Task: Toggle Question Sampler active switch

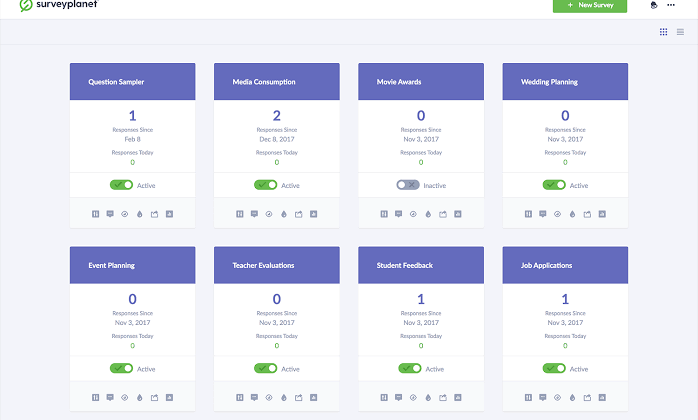Action: click(x=122, y=185)
